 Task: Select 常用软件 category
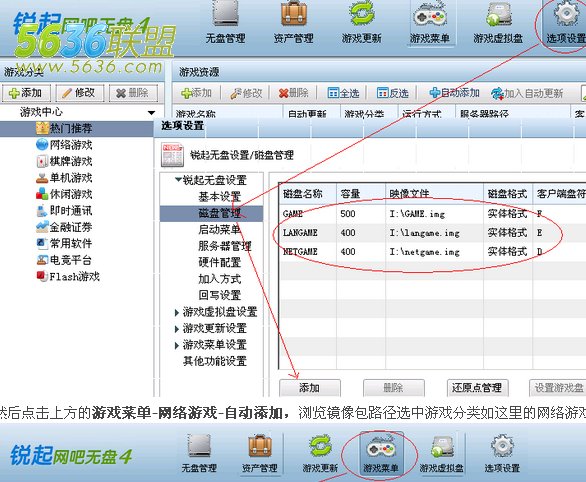coord(64,243)
